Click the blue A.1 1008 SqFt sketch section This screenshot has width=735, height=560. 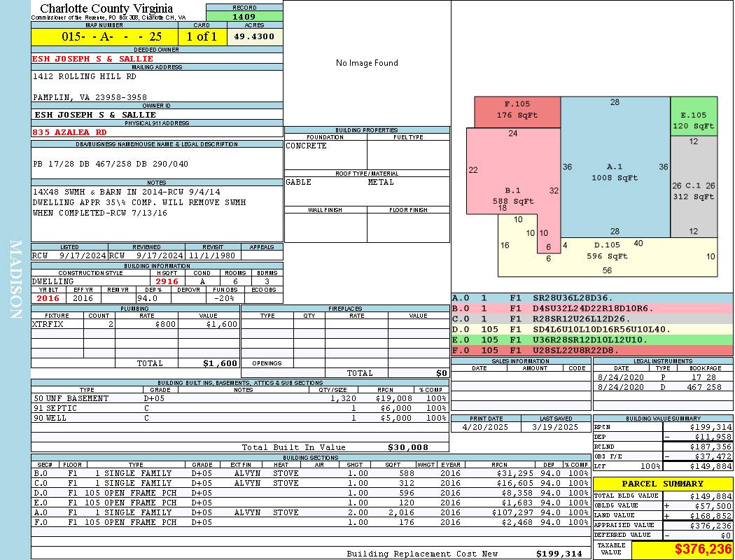pos(615,167)
